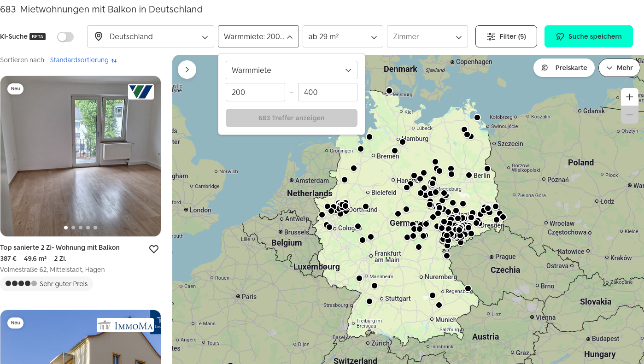Click the filter sliders icon
Viewport: 644px width, 364px height.
click(x=492, y=36)
